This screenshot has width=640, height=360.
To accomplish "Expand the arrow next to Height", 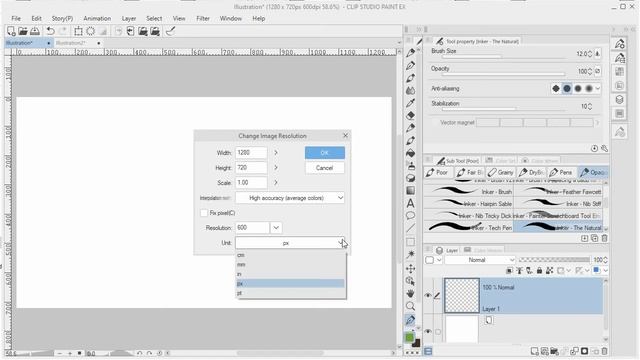I will point(276,168).
